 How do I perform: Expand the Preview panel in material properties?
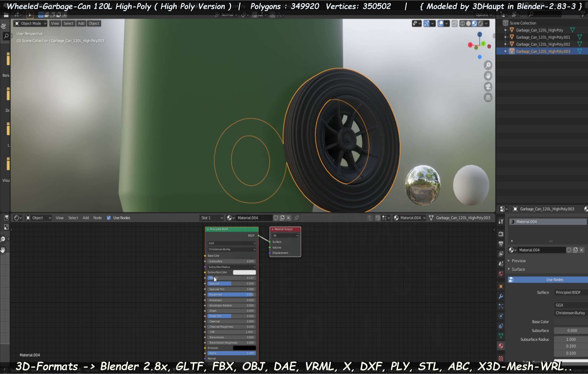[x=518, y=261]
